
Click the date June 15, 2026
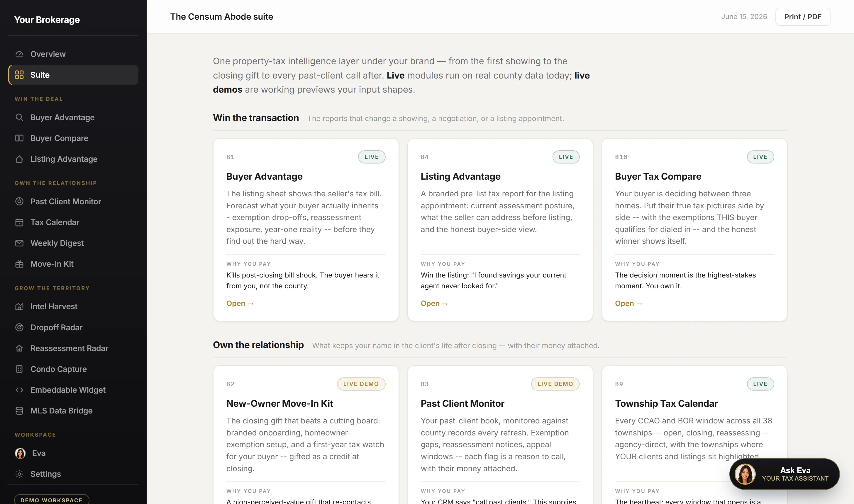[744, 17]
